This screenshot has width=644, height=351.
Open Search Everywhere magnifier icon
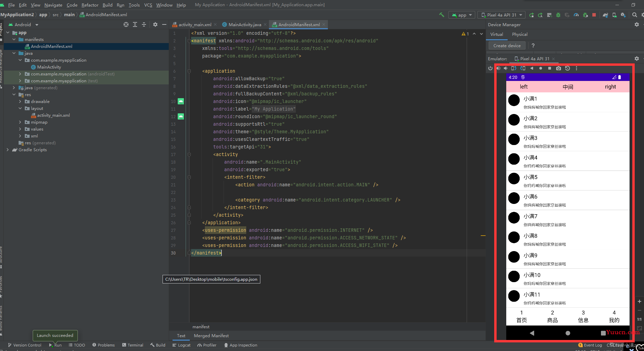pyautogui.click(x=635, y=15)
